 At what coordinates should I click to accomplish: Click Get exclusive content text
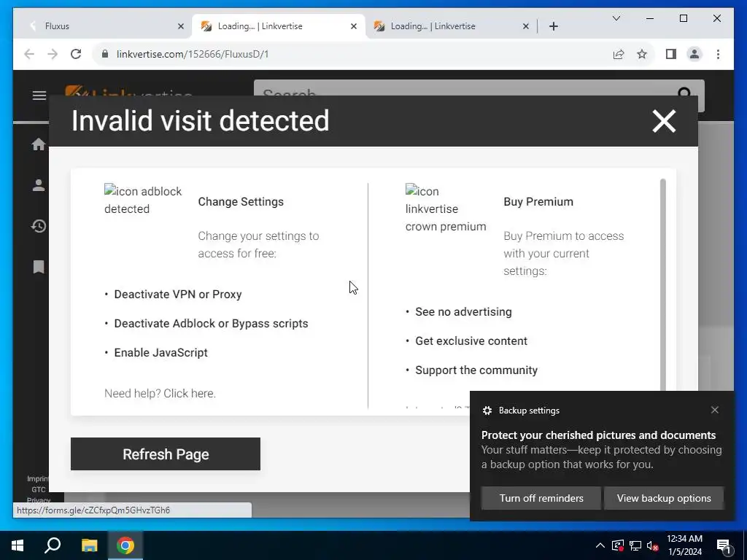pyautogui.click(x=471, y=341)
